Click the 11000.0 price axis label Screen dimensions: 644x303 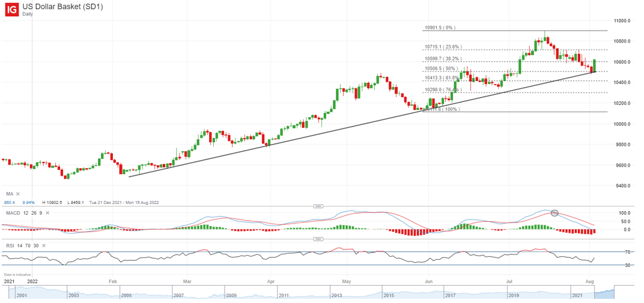pos(622,20)
